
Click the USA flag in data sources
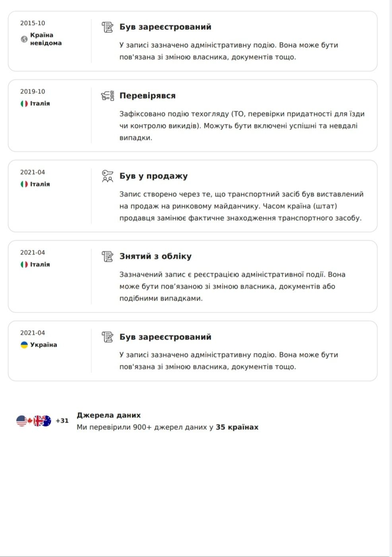coord(21,421)
